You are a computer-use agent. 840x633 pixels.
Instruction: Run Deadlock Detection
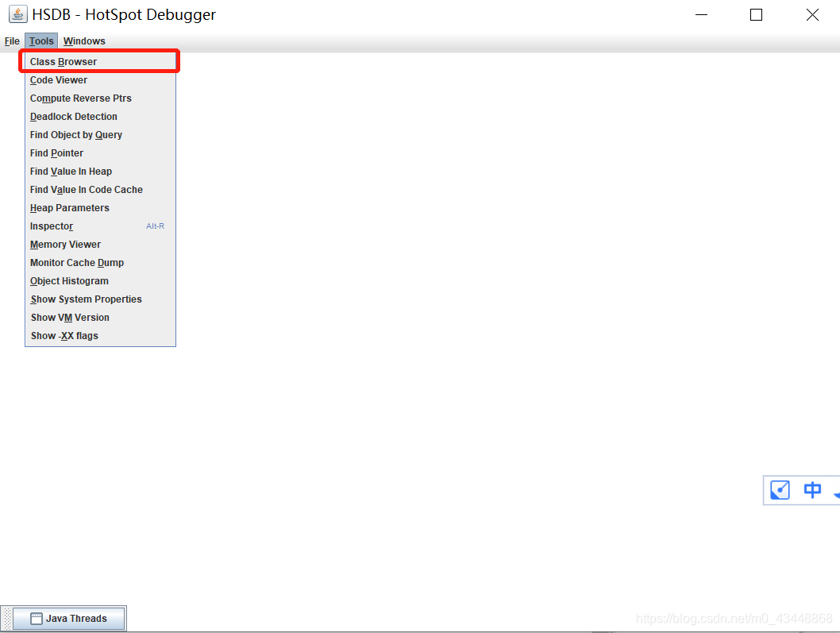click(100, 116)
